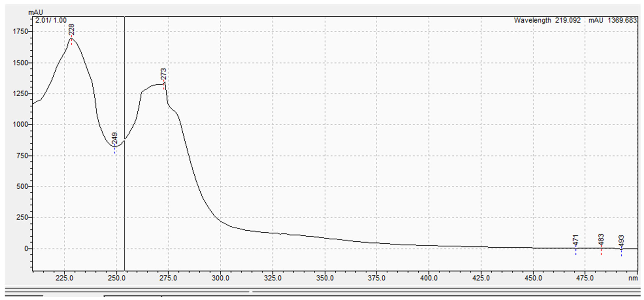Click the 493 nm valley marker

[622, 241]
